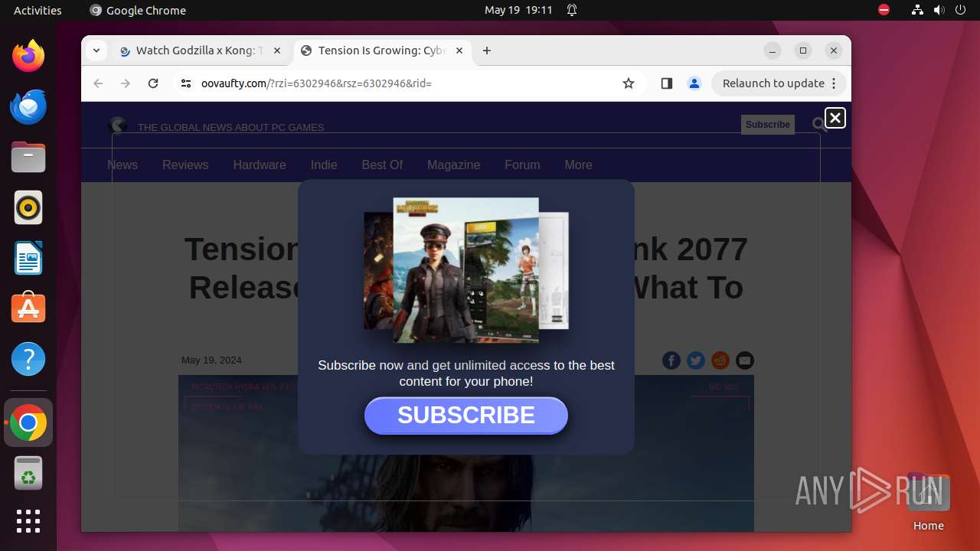This screenshot has width=980, height=551.
Task: Reload the current page
Action: (x=153, y=83)
